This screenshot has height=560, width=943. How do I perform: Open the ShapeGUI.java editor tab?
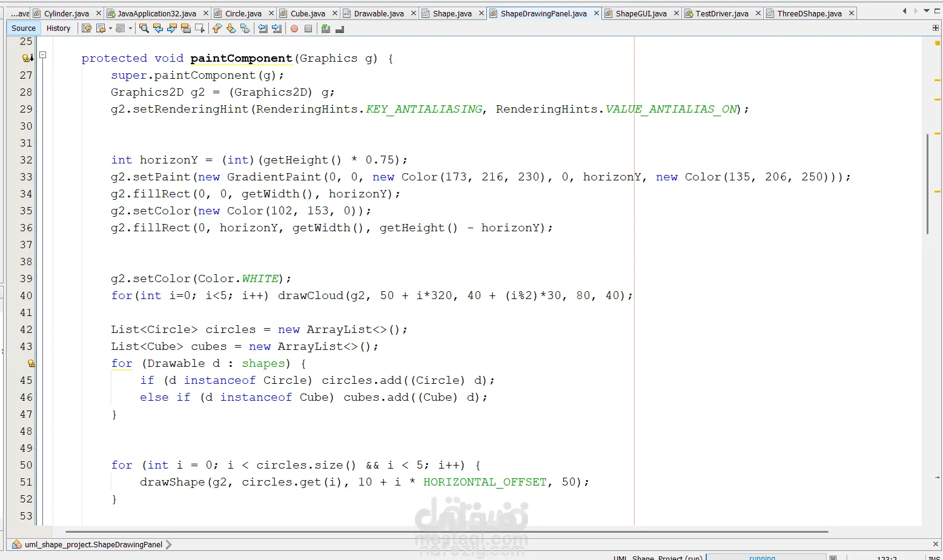[x=641, y=13]
